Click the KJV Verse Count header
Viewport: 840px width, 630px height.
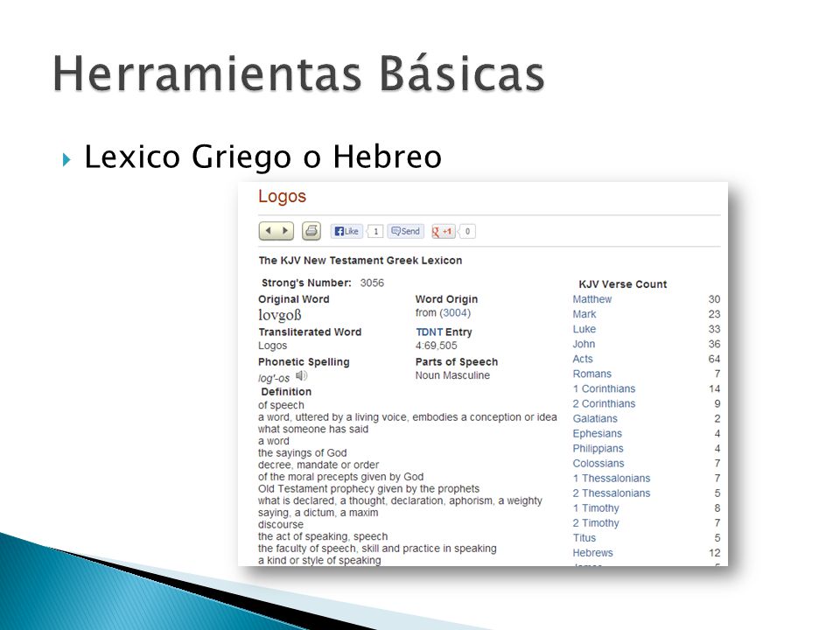coord(622,284)
